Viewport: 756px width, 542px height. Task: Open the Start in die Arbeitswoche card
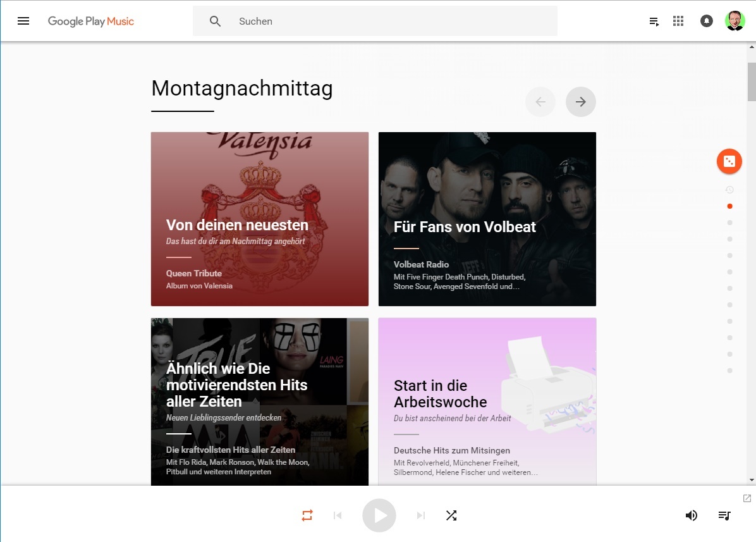487,402
